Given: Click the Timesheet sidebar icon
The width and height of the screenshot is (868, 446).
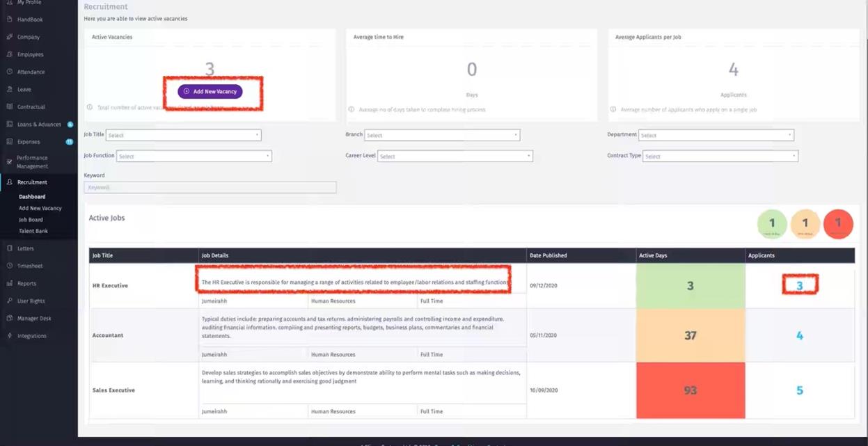Looking at the screenshot, I should pyautogui.click(x=9, y=266).
